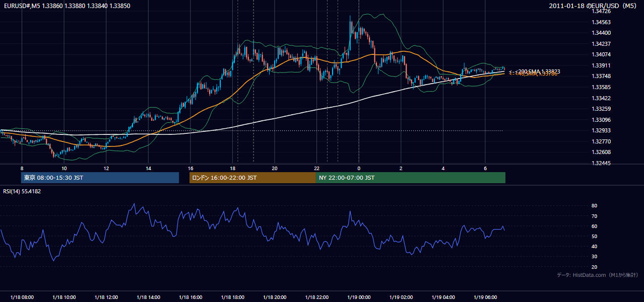Image resolution: width=644 pixels, height=302 pixels.
Task: Select the NY 22:00-07:00 JST session bar
Action: coord(411,178)
